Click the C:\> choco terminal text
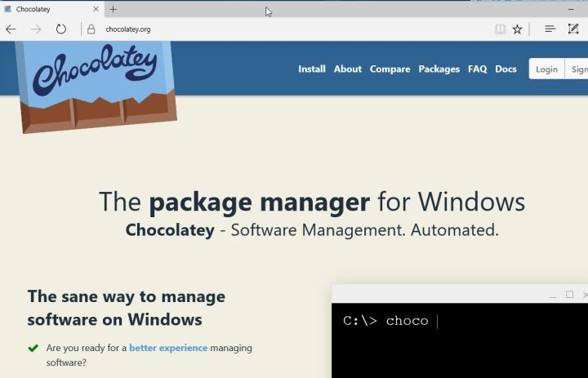 (x=385, y=321)
